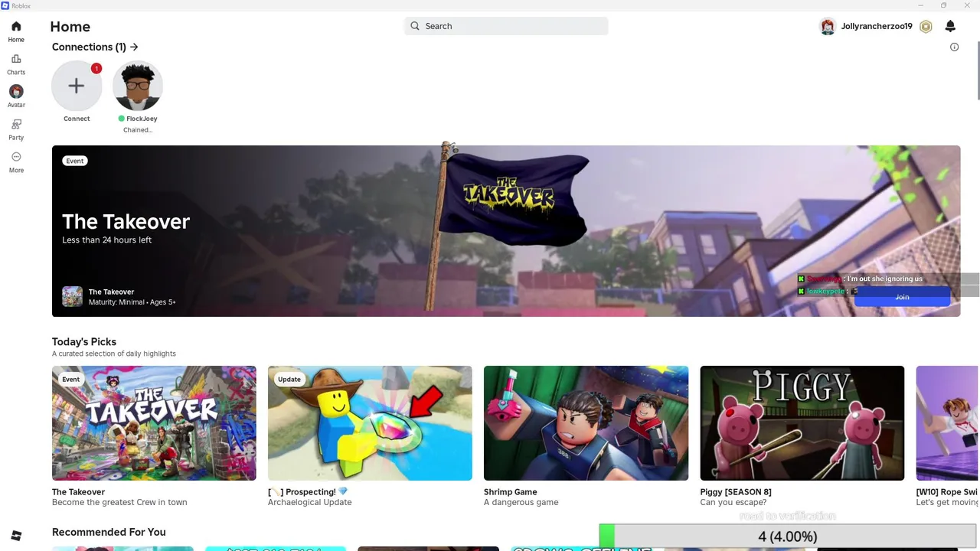The width and height of the screenshot is (980, 551).
Task: Click 'Become the greatest Crew in town' subtitle
Action: 119,503
